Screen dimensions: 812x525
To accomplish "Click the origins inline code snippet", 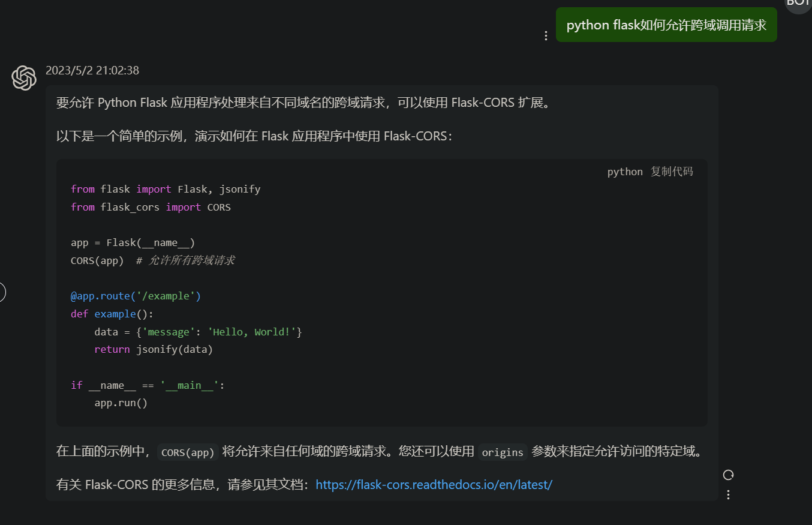I will tap(503, 453).
